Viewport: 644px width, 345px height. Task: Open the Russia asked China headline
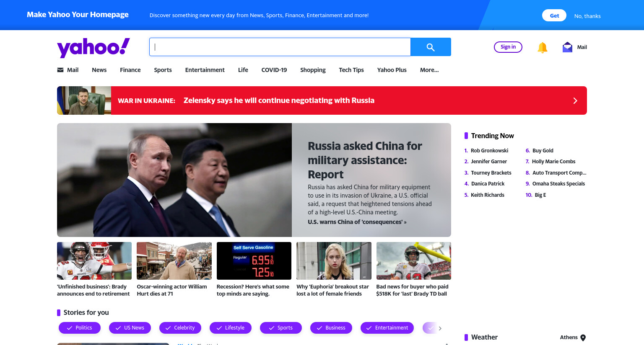click(365, 160)
